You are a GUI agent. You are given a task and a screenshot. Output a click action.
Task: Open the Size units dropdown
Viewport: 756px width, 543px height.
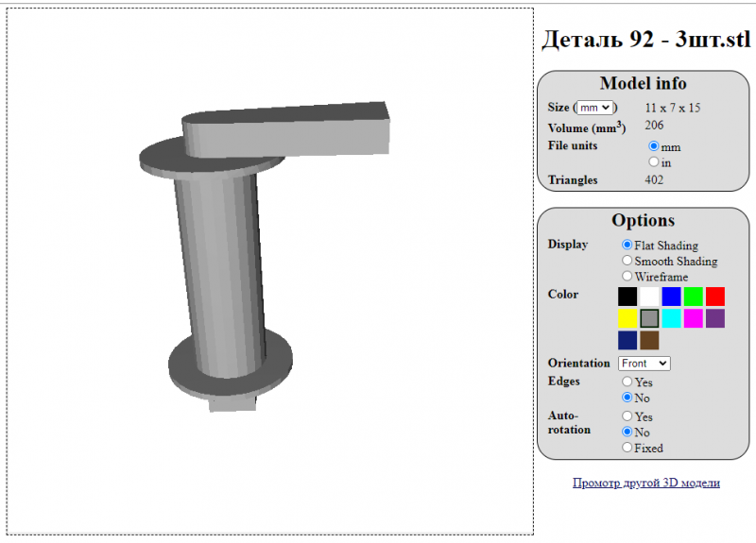pos(595,109)
